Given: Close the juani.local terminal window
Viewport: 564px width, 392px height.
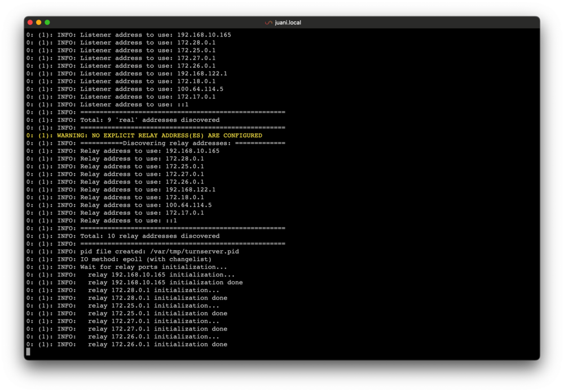Looking at the screenshot, I should coord(30,23).
